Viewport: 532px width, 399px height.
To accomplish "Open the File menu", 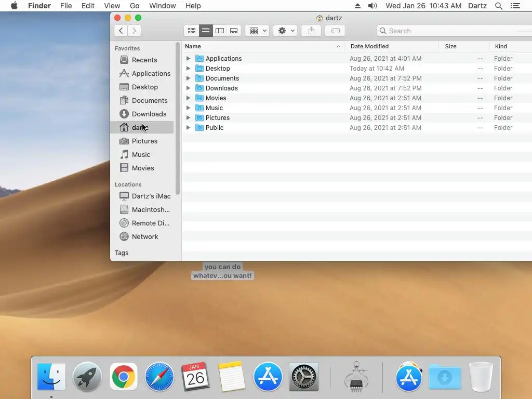I will (66, 6).
